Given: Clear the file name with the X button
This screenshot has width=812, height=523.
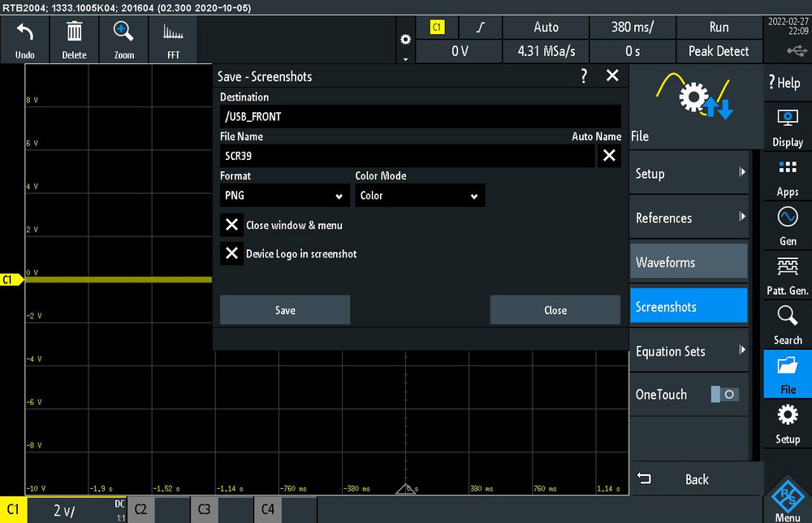Looking at the screenshot, I should pos(609,155).
